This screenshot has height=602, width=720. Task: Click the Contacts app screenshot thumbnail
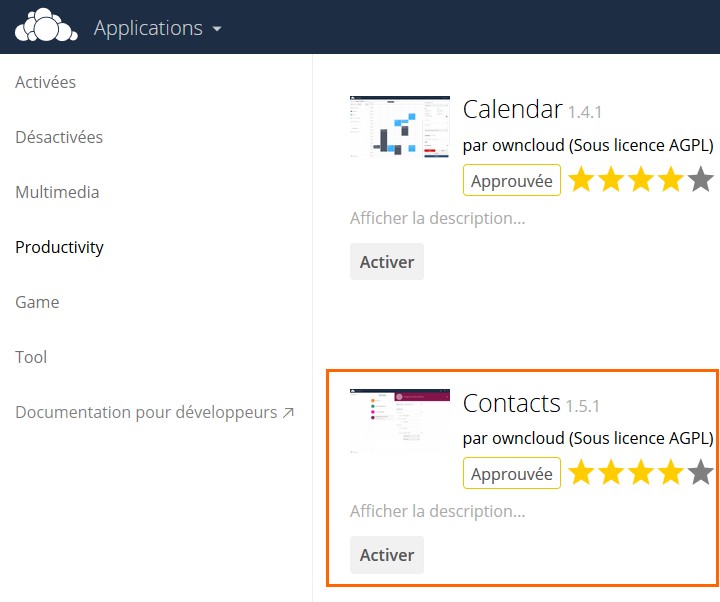click(x=400, y=421)
